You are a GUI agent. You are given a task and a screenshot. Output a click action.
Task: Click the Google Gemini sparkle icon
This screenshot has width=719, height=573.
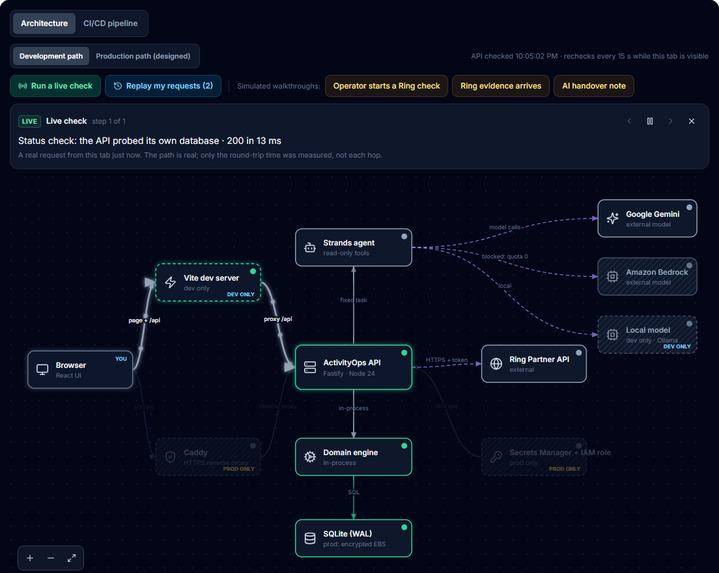[x=613, y=218]
